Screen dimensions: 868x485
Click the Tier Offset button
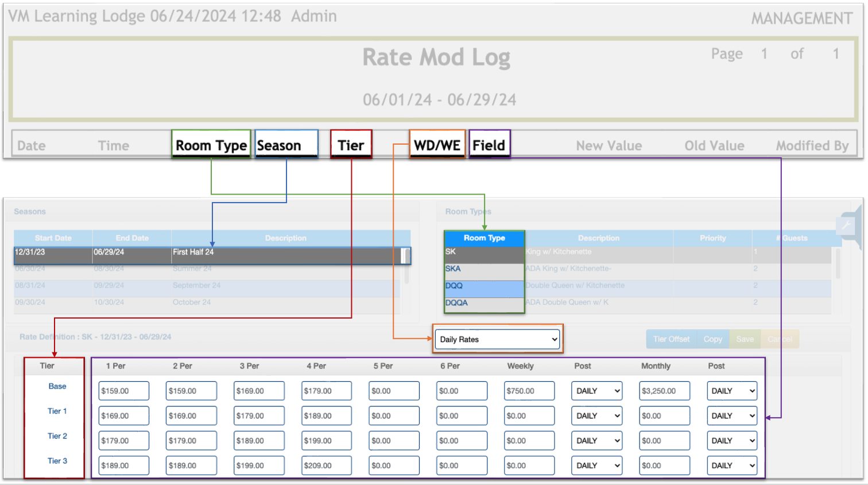click(671, 339)
